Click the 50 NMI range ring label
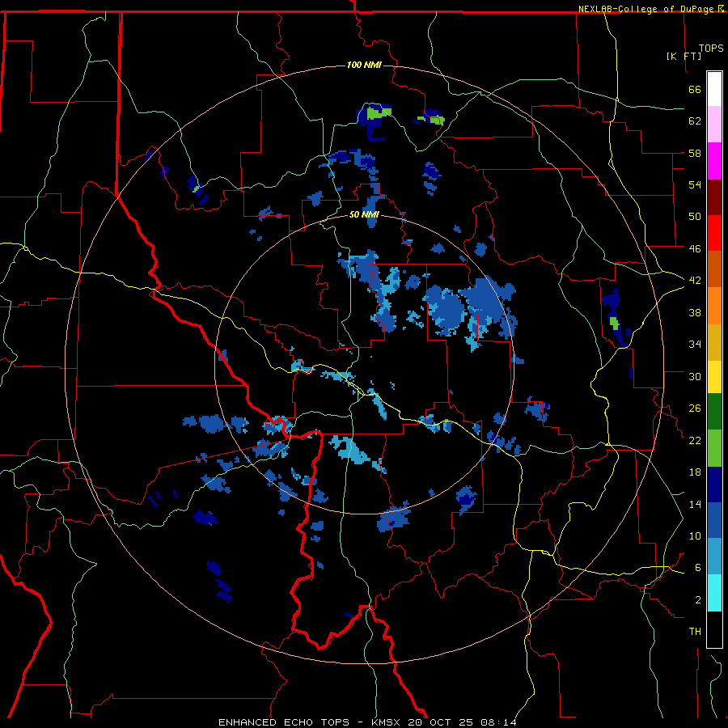The width and height of the screenshot is (728, 728). pos(364,214)
